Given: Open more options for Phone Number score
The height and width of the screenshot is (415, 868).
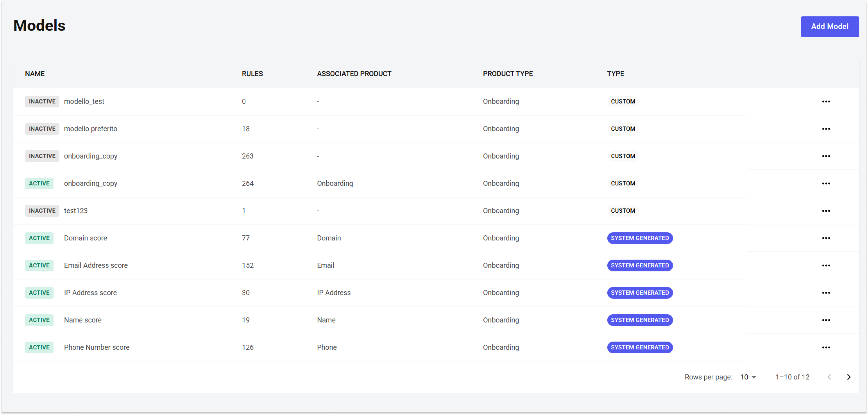Looking at the screenshot, I should [826, 347].
